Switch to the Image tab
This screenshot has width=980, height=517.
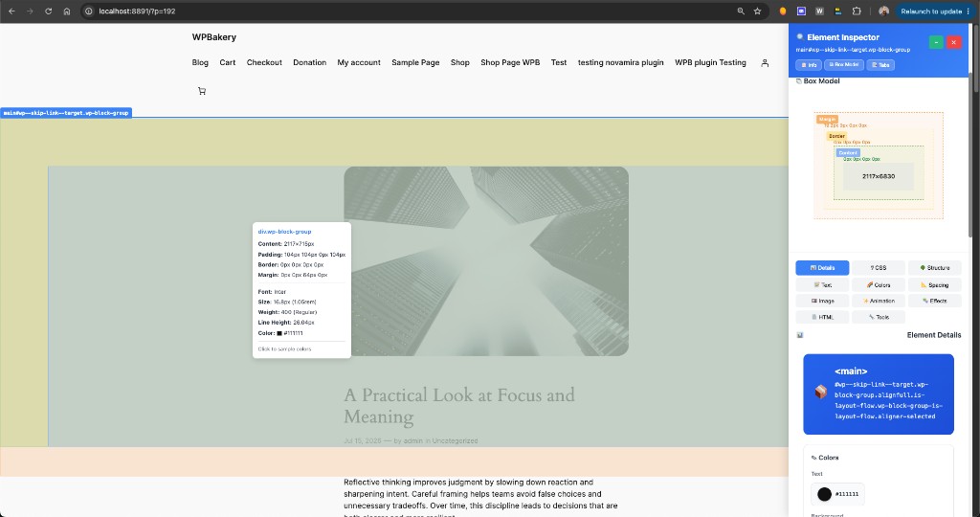(x=822, y=301)
